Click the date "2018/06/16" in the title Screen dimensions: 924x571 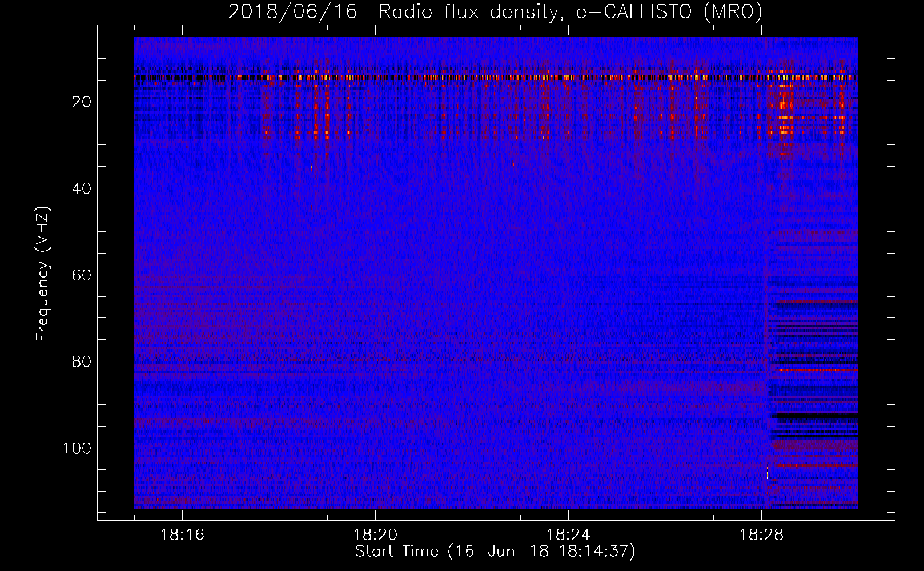coord(293,12)
